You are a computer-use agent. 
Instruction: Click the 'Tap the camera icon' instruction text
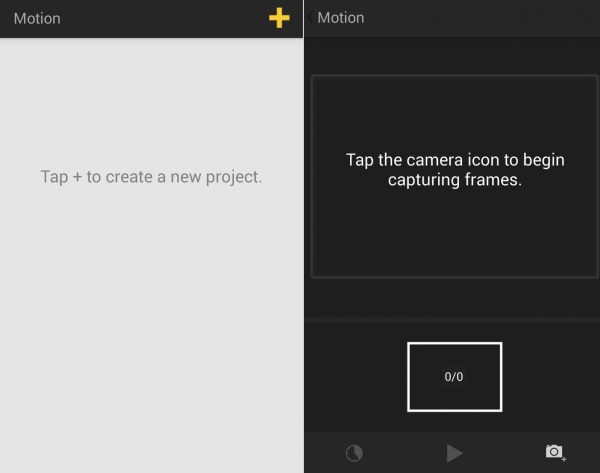455,170
